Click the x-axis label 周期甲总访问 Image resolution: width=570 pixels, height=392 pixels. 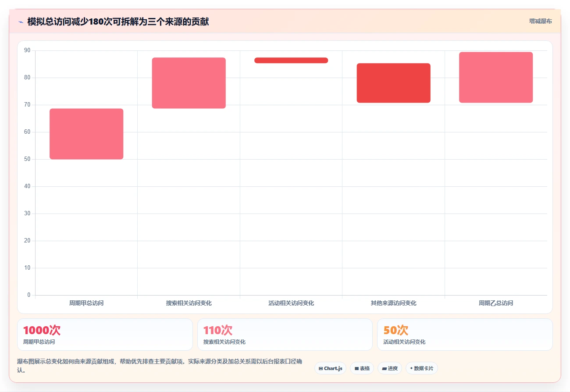coord(86,303)
